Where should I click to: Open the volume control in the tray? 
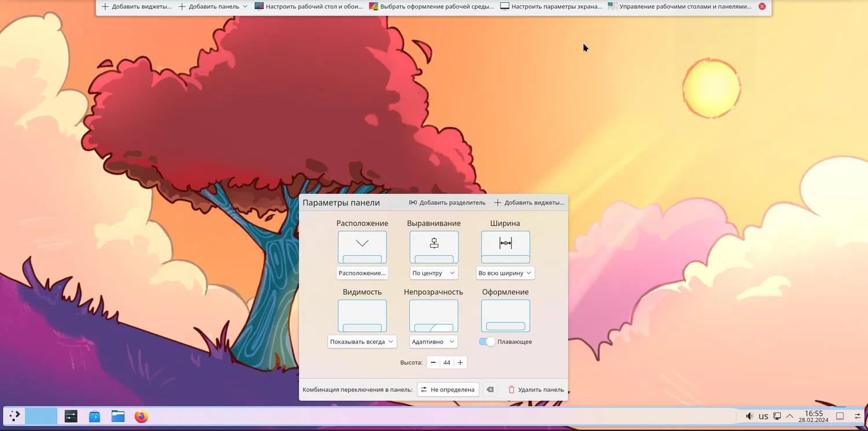pyautogui.click(x=749, y=416)
